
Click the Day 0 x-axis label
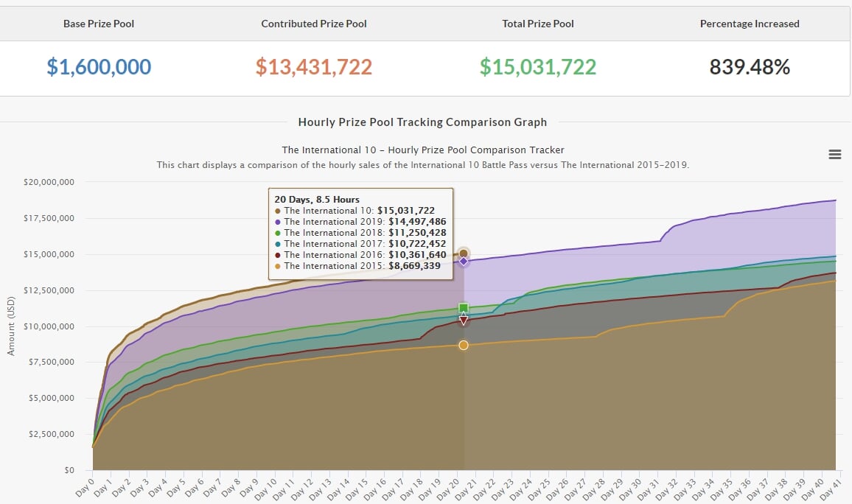click(x=88, y=487)
